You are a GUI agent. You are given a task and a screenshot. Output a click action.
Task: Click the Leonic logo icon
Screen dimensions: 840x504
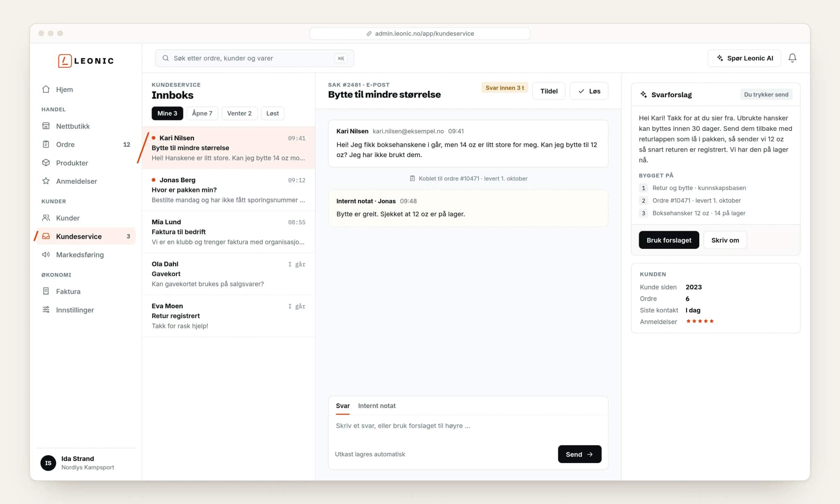point(65,61)
